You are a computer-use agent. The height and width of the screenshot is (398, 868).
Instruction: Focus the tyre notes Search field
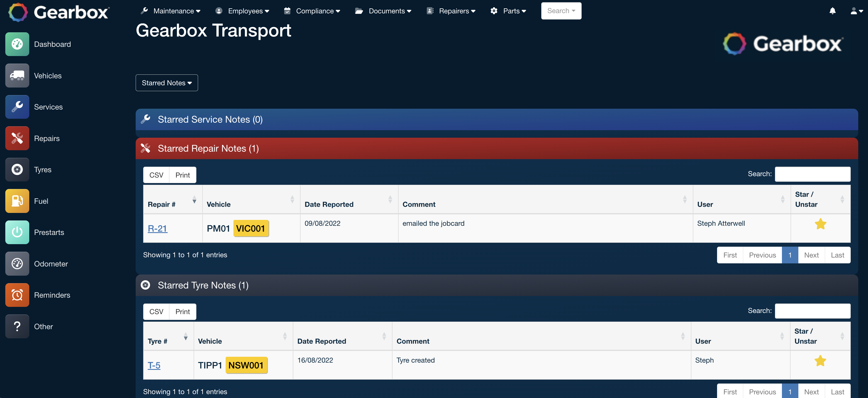[x=812, y=311]
